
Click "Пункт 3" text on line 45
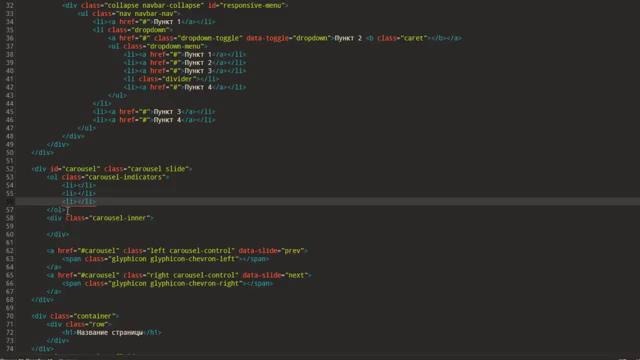(167, 111)
